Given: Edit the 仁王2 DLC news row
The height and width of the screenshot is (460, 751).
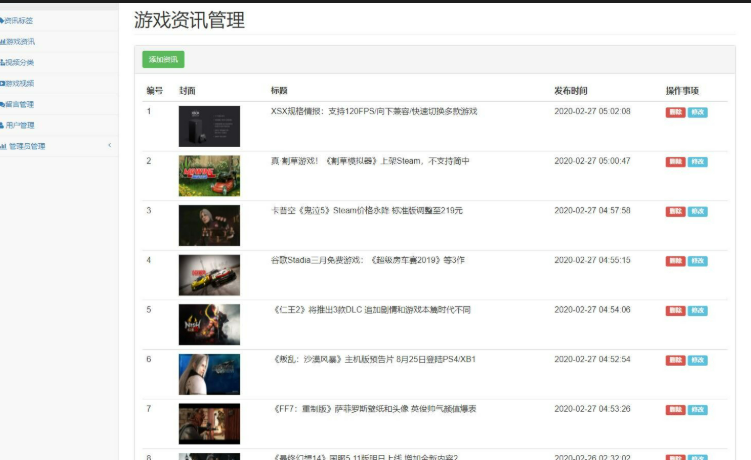Looking at the screenshot, I should tap(697, 310).
